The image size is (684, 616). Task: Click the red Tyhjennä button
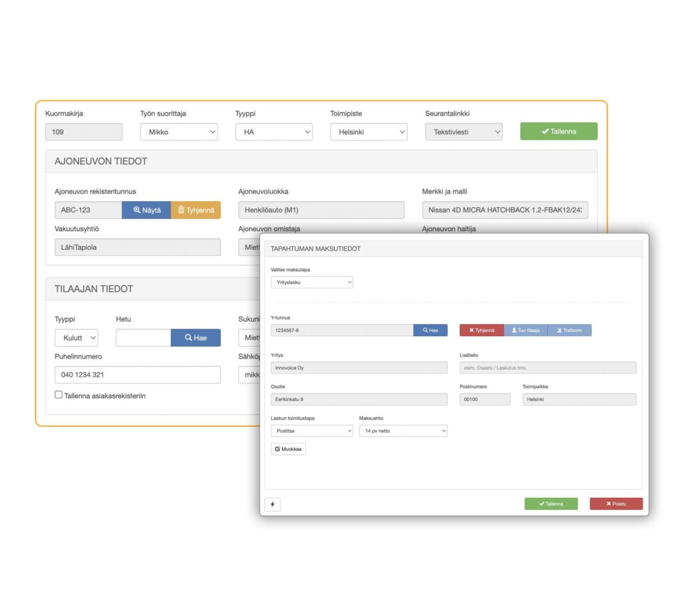482,330
